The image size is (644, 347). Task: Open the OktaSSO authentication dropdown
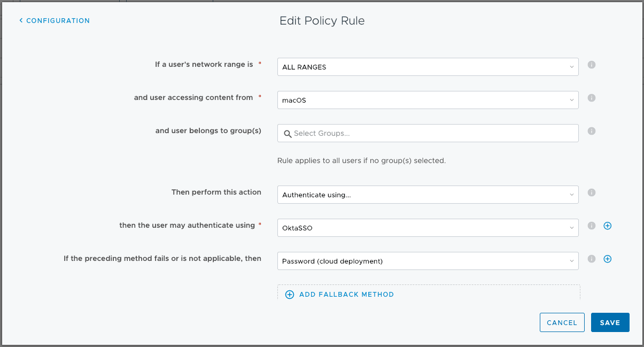point(428,228)
